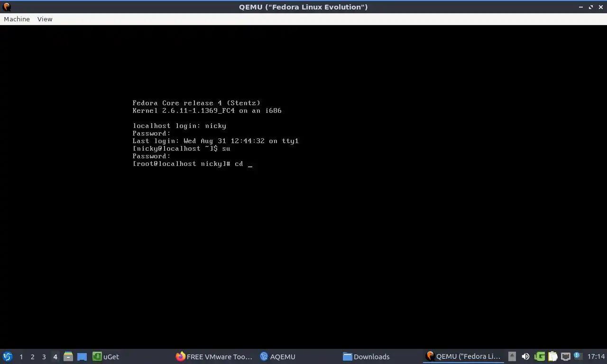607x364 pixels.
Task: Click the show desktop icon in the panel
Action: 82,356
